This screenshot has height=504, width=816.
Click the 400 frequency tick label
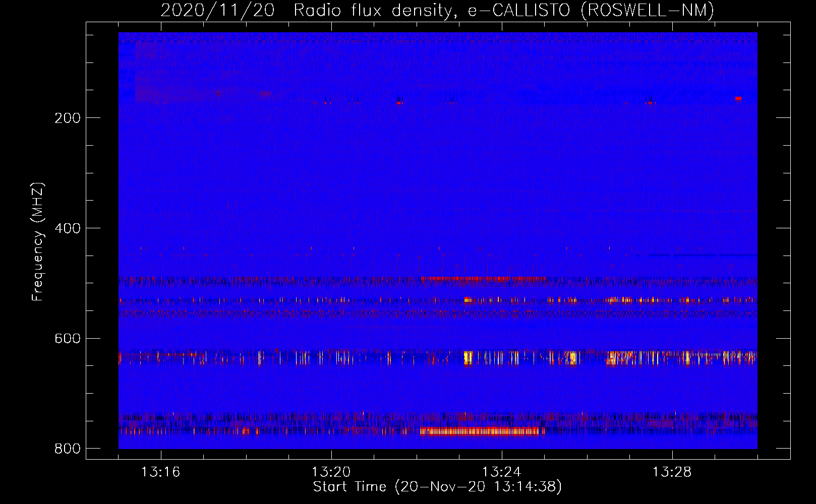[68, 228]
